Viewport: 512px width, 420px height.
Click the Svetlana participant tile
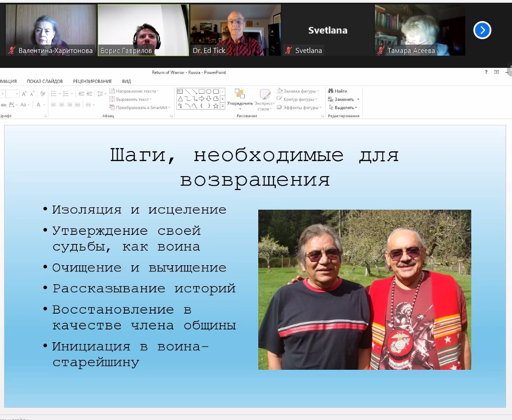point(327,30)
